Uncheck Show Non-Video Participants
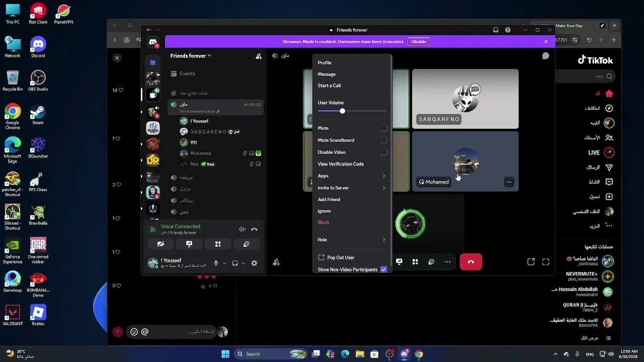The height and width of the screenshot is (362, 644). [383, 269]
